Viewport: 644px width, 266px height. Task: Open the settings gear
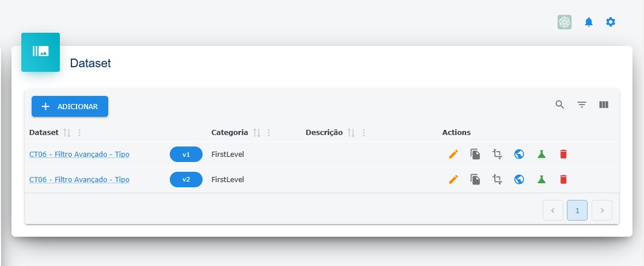pyautogui.click(x=611, y=22)
